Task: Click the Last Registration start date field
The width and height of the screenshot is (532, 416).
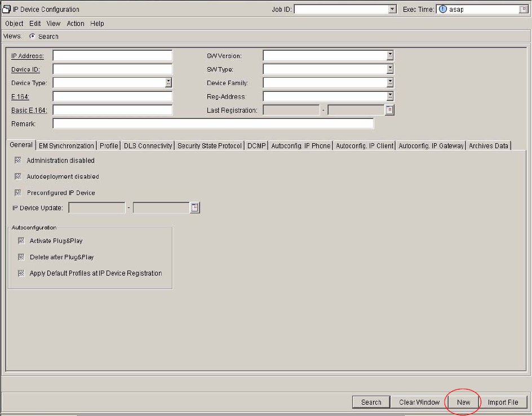Action: [291, 110]
